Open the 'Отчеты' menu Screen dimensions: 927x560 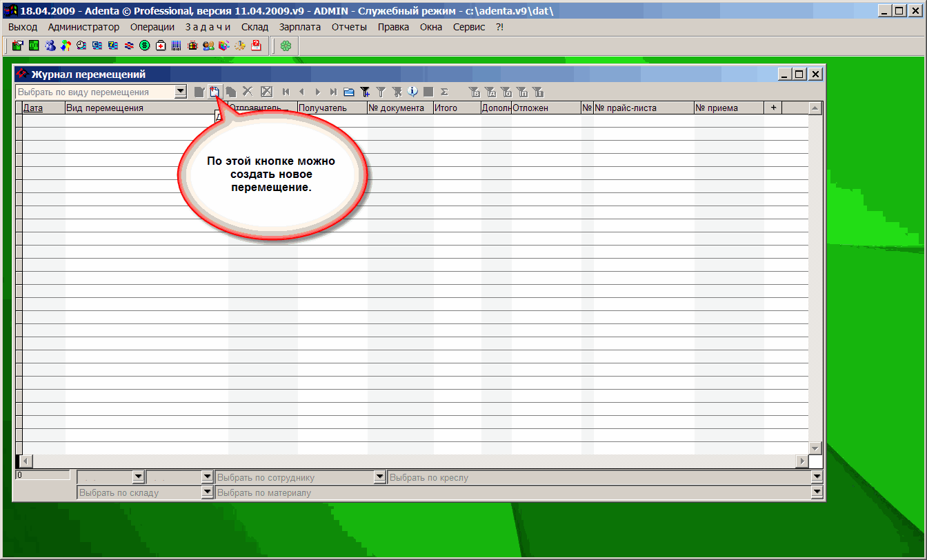pyautogui.click(x=349, y=27)
